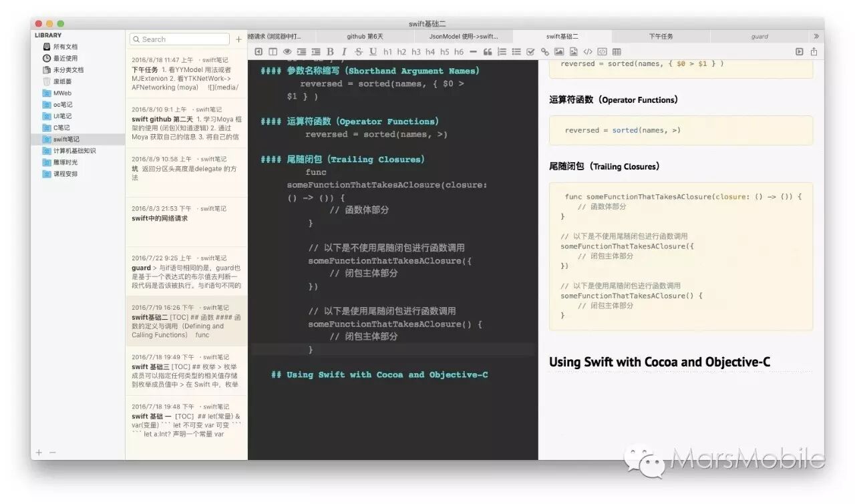The image size is (855, 504).
Task: Open the share/export icon
Action: 814,51
